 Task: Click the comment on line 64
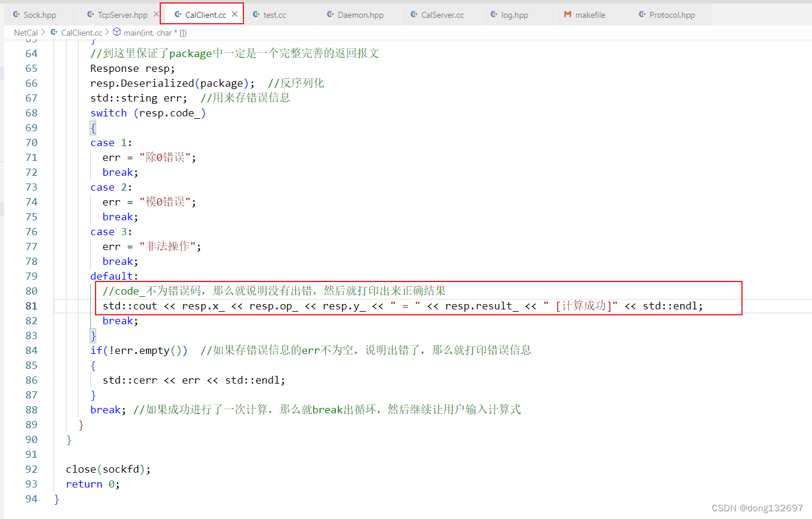[x=234, y=53]
